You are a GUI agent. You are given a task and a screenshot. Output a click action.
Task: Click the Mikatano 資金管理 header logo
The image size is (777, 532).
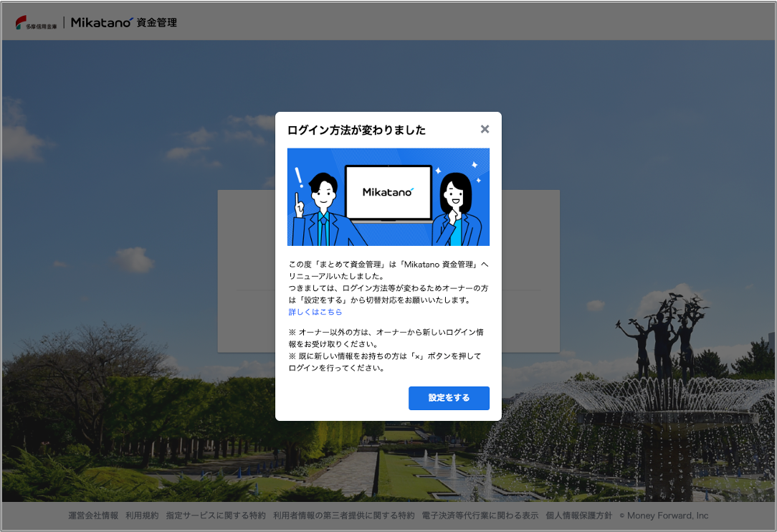click(x=124, y=22)
